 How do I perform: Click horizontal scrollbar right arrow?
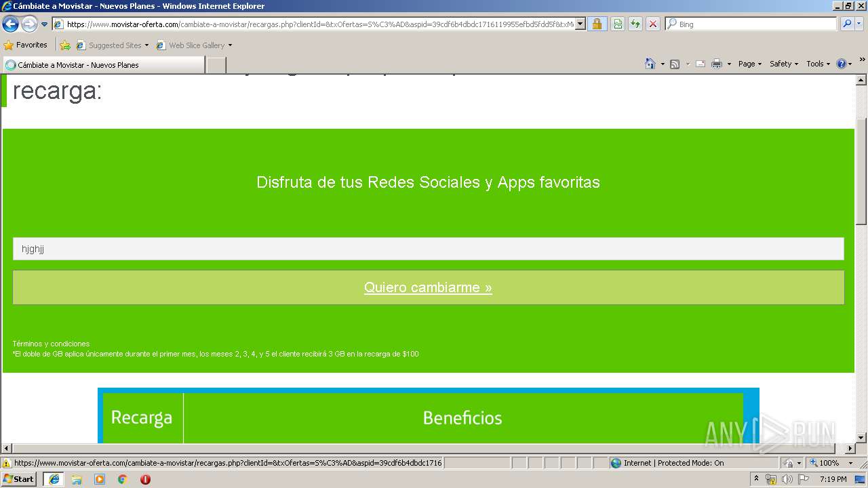coord(850,449)
